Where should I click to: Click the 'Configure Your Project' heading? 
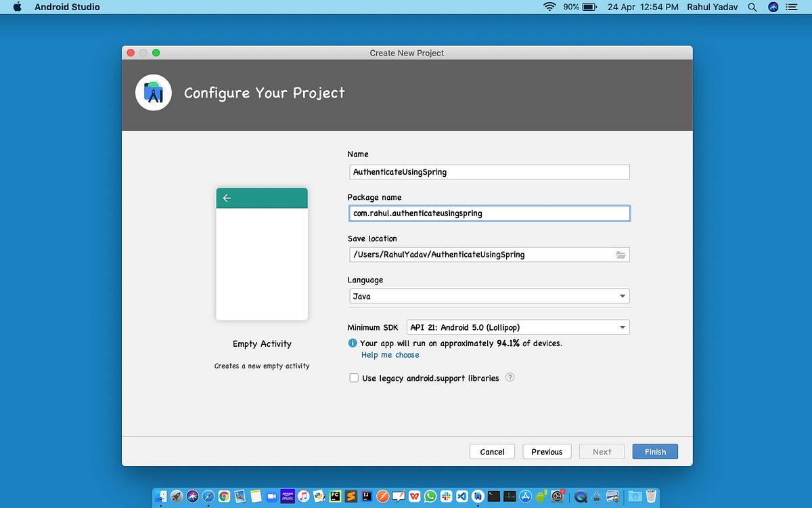pos(265,93)
